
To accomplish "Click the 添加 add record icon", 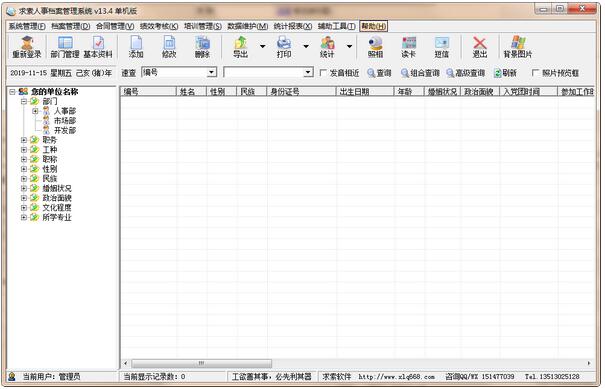I will 136,47.
